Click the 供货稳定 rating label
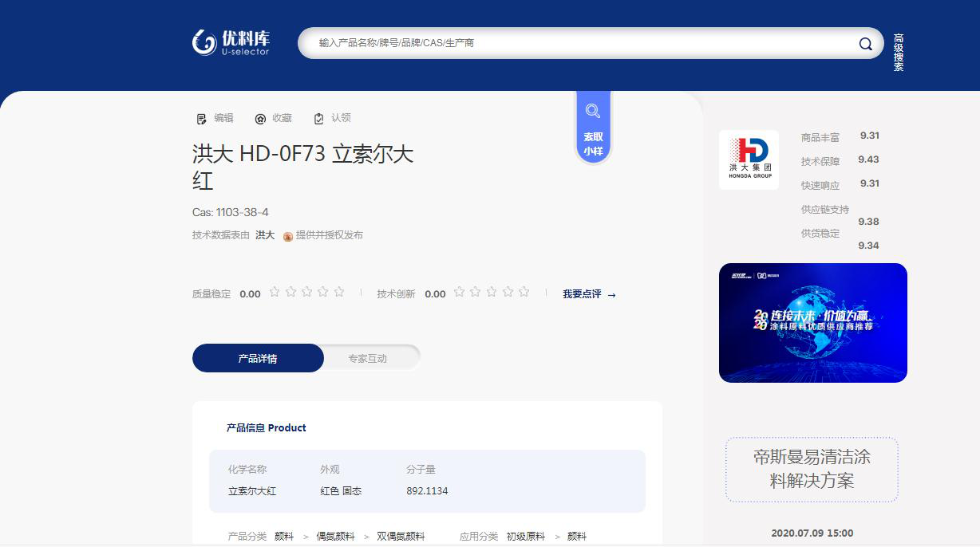 [x=820, y=234]
